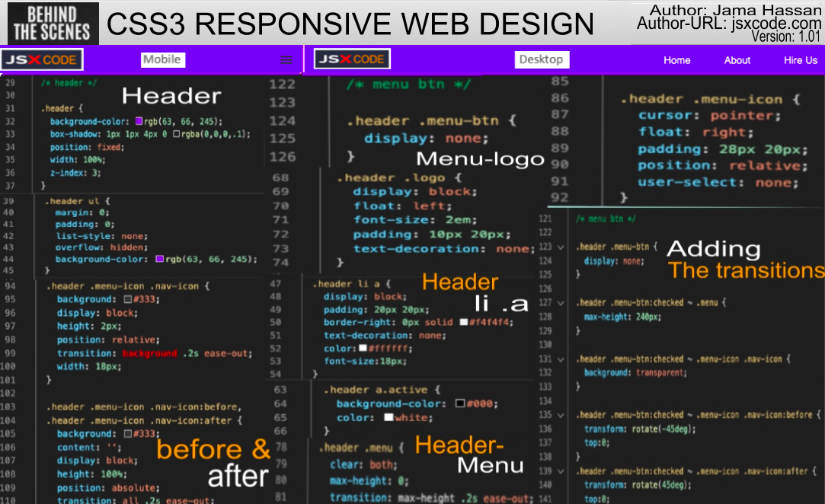Click the purple swatch on line 44
This screenshot has width=825, height=504.
[x=159, y=259]
